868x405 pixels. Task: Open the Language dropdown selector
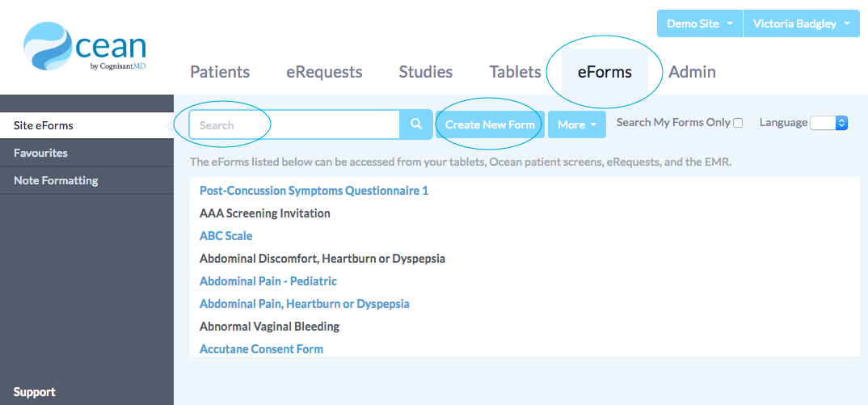[828, 123]
